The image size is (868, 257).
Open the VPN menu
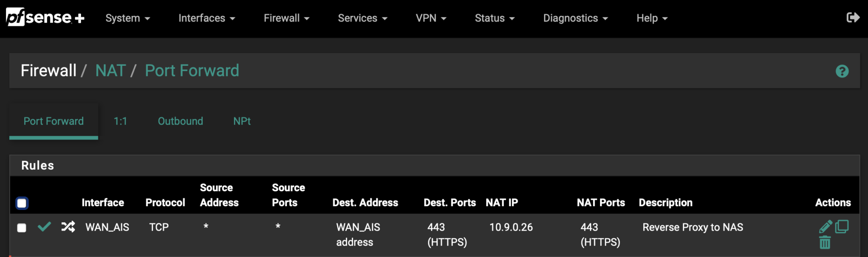click(x=431, y=18)
